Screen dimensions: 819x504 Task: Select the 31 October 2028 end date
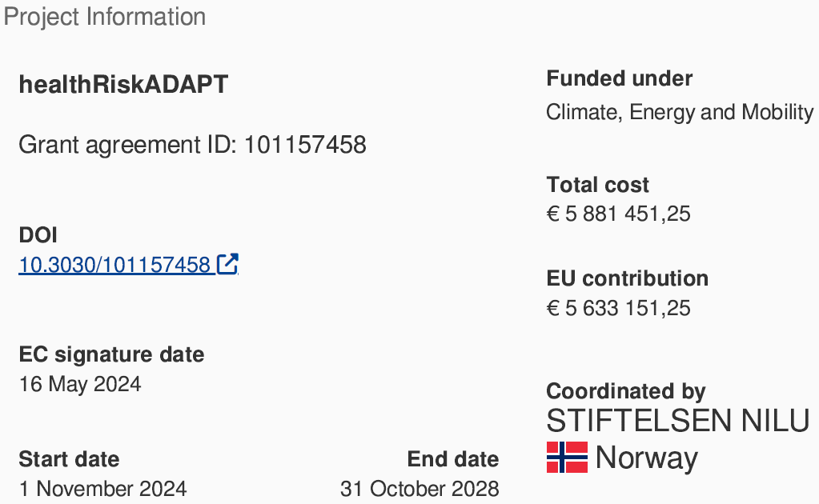pyautogui.click(x=420, y=488)
